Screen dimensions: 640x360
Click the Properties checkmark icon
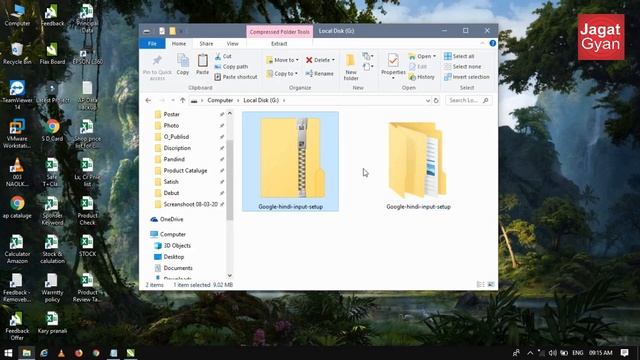393,61
